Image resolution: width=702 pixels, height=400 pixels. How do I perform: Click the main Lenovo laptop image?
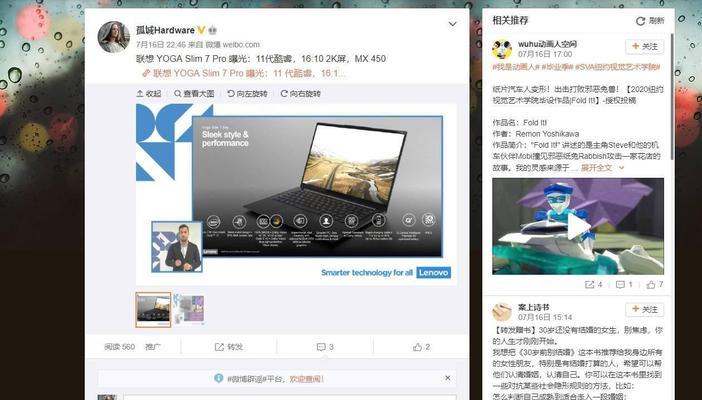tap(296, 194)
